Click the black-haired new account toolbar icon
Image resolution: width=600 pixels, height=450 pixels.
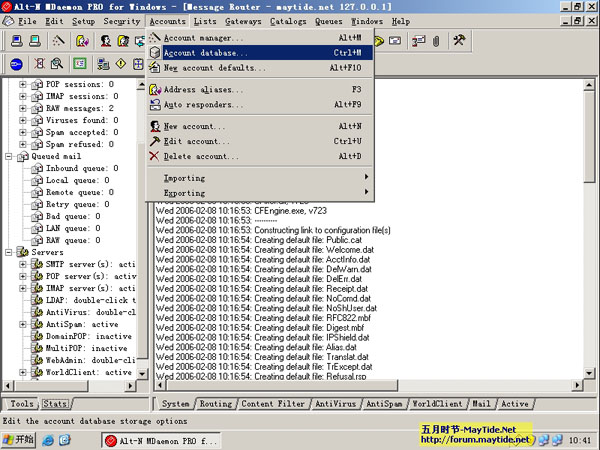click(x=106, y=41)
